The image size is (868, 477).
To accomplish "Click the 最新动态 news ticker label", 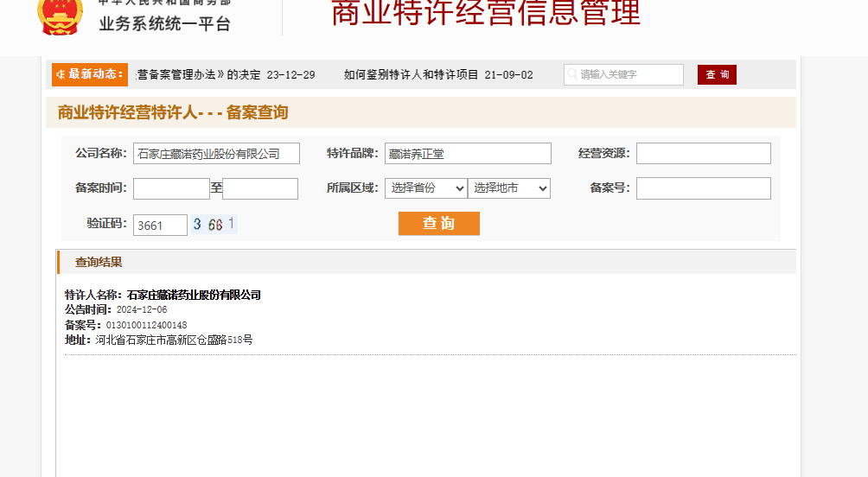I will tap(90, 74).
